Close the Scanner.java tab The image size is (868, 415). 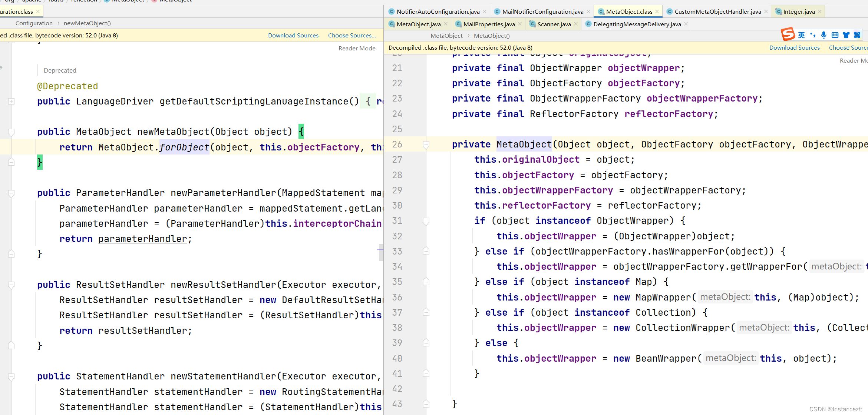(576, 24)
